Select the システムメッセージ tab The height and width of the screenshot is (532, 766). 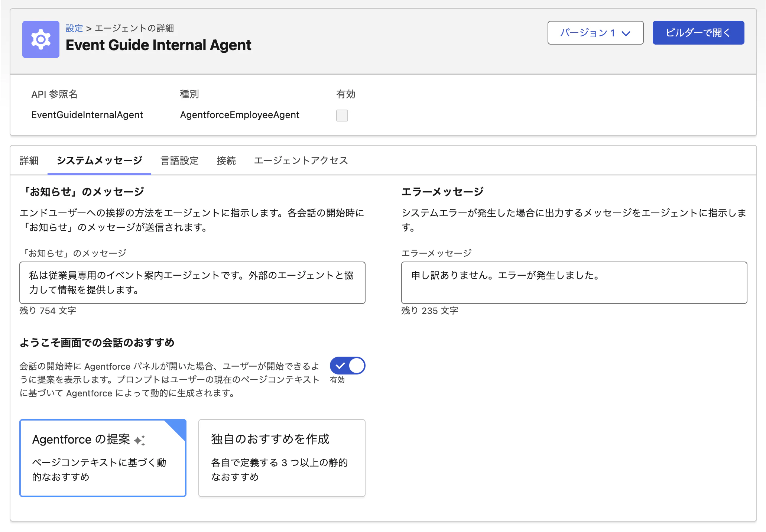point(99,160)
